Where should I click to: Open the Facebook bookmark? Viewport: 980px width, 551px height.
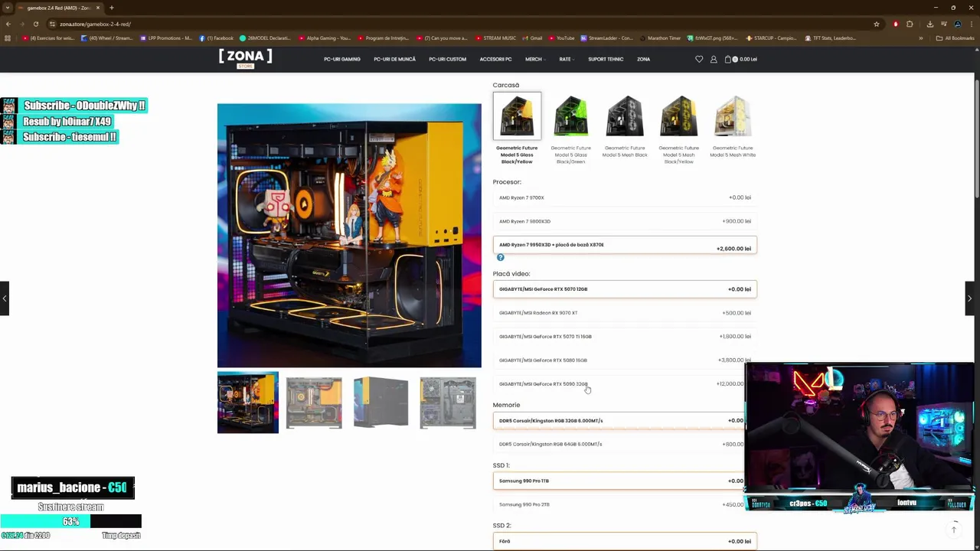coord(216,38)
